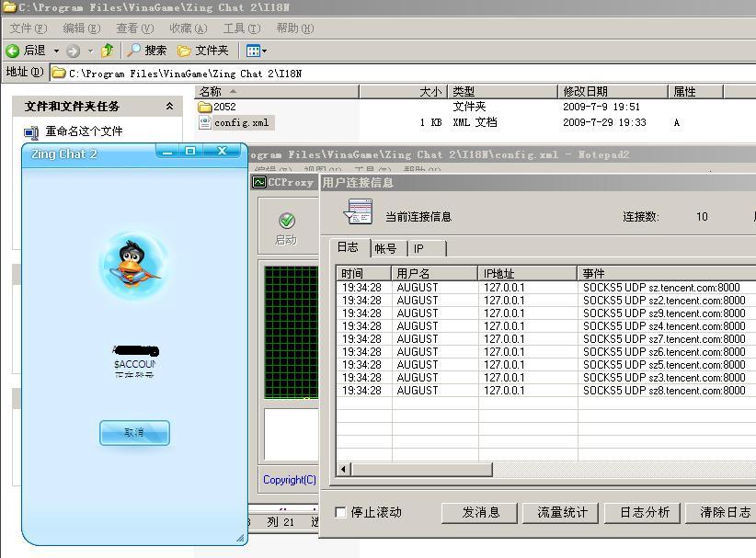756x558 pixels.
Task: Enable the 停止滚动 checkbox
Action: [341, 512]
